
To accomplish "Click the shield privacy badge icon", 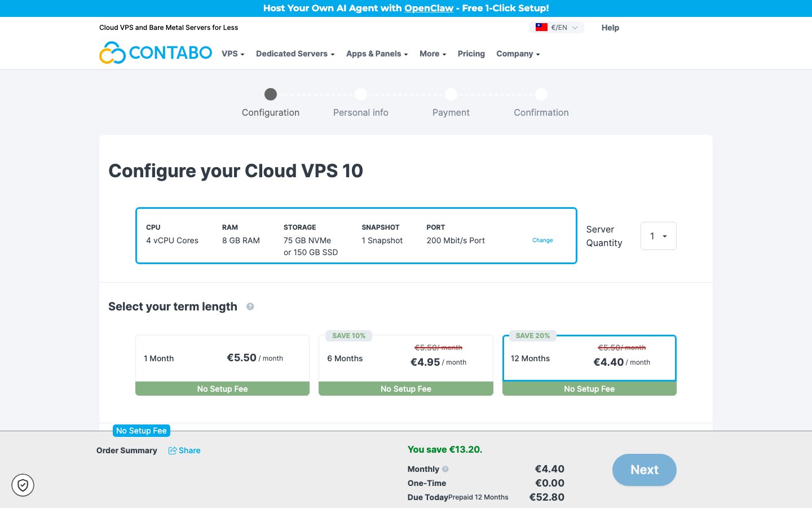I will coord(23,485).
